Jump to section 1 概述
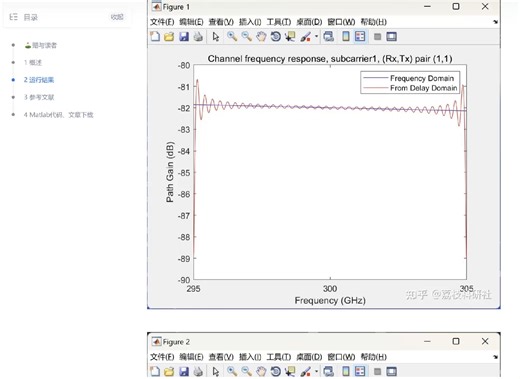This screenshot has height=379, width=520. click(x=33, y=62)
